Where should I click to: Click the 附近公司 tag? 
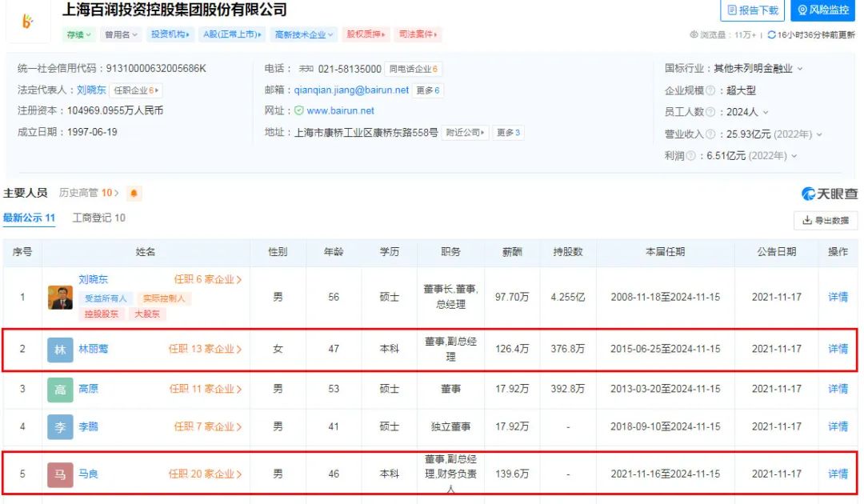465,133
